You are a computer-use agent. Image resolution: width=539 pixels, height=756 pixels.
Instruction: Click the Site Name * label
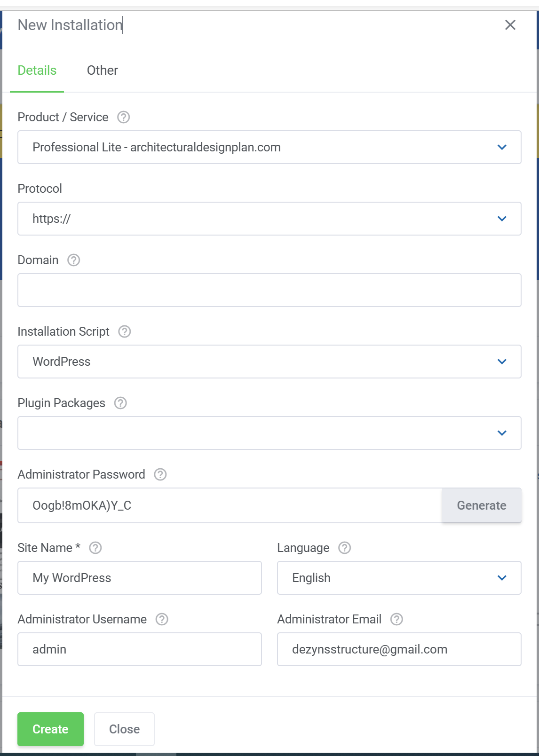tap(49, 548)
